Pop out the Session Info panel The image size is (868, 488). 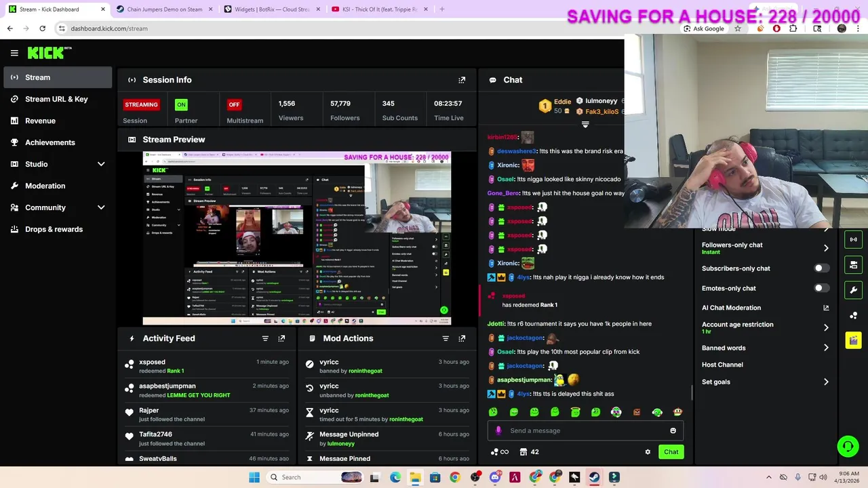tap(462, 80)
